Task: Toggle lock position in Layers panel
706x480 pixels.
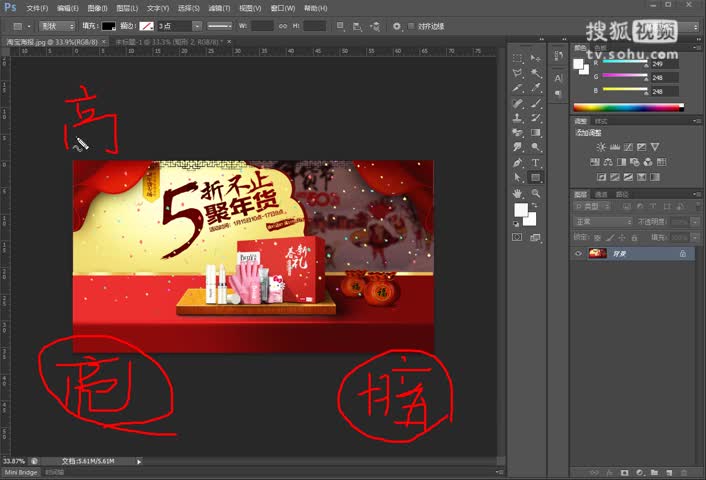Action: click(x=622, y=237)
